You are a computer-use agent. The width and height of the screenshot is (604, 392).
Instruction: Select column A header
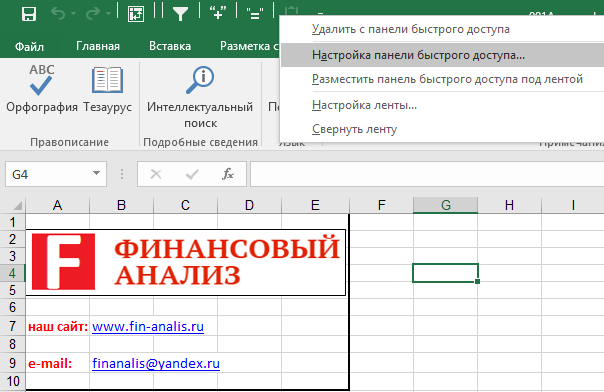point(57,205)
